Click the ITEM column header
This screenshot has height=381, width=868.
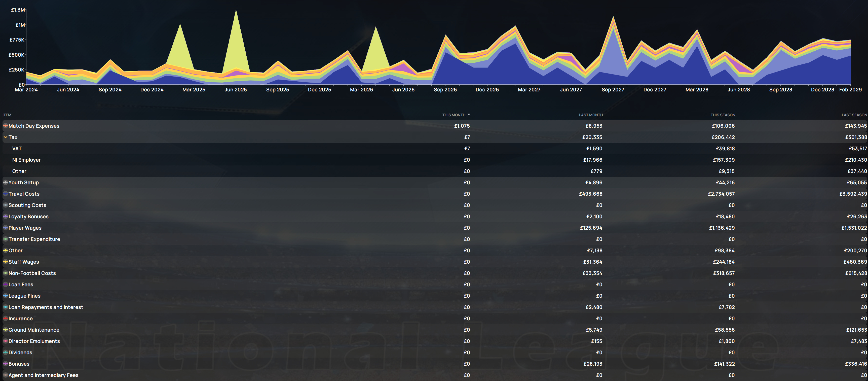[x=7, y=115]
